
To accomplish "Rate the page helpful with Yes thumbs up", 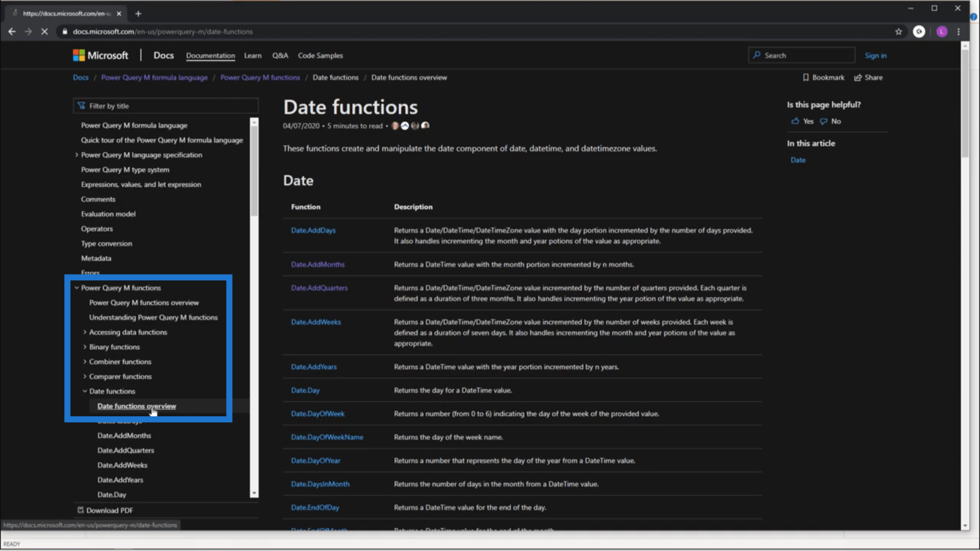I will [802, 121].
